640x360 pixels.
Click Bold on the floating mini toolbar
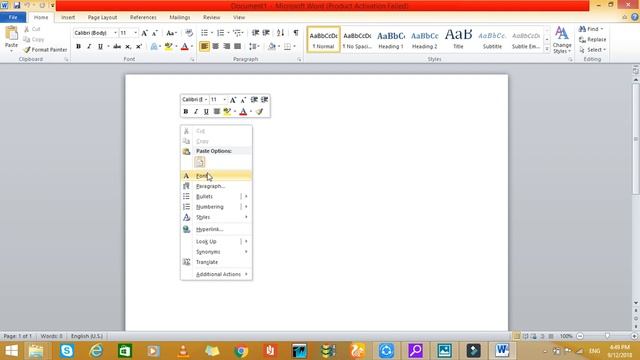(186, 111)
